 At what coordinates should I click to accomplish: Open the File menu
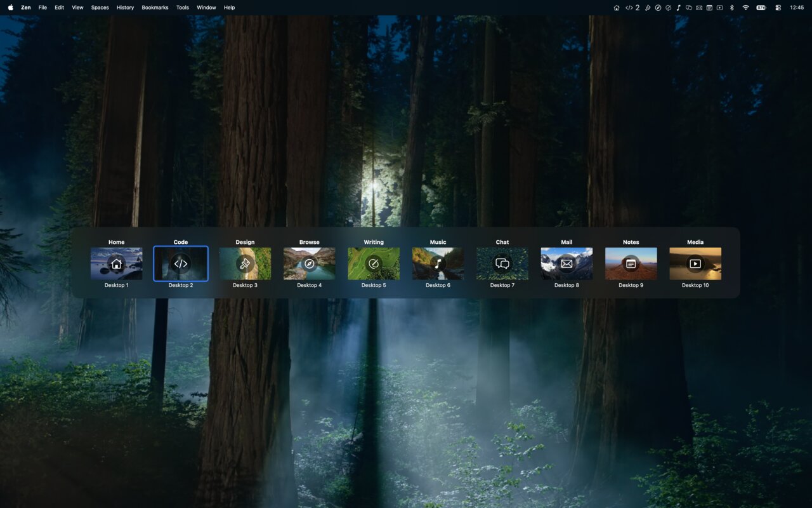(x=43, y=8)
